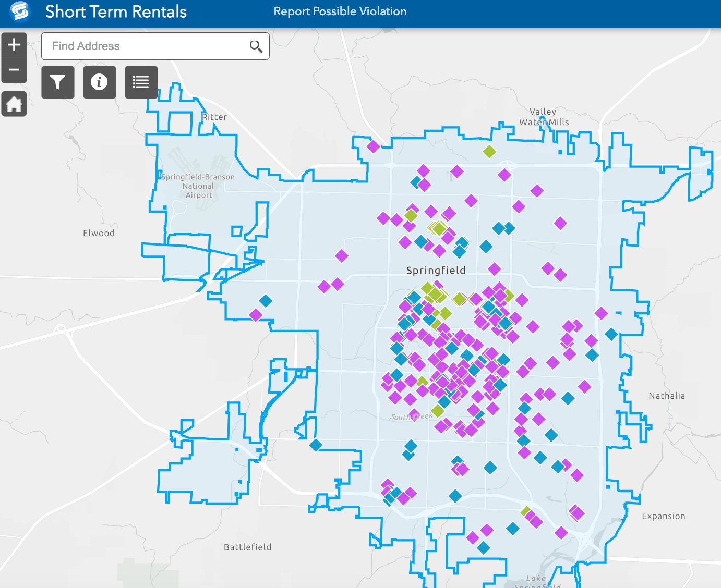721x588 pixels.
Task: Click the Battlefield label on the map
Action: pos(247,547)
